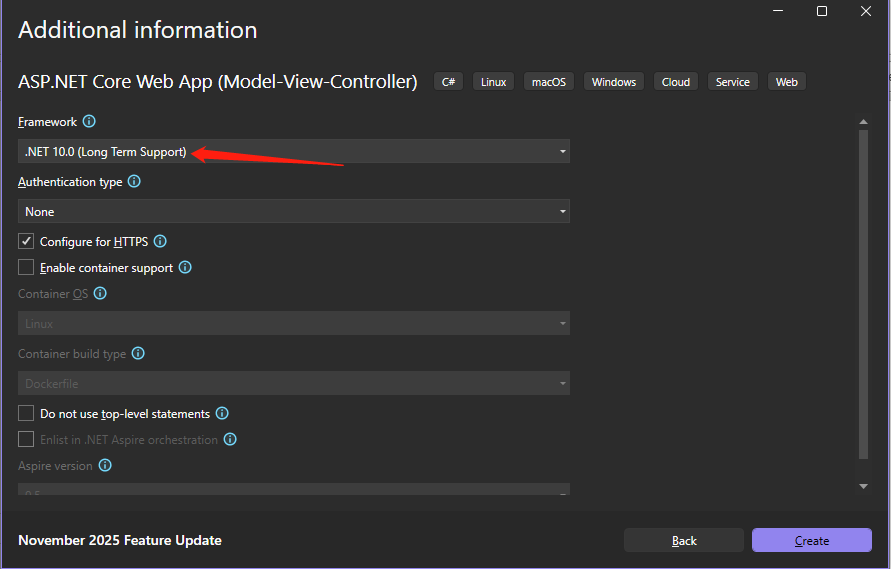Screen dimensions: 891x569
Task: Click the Aspire version info icon
Action: (105, 466)
